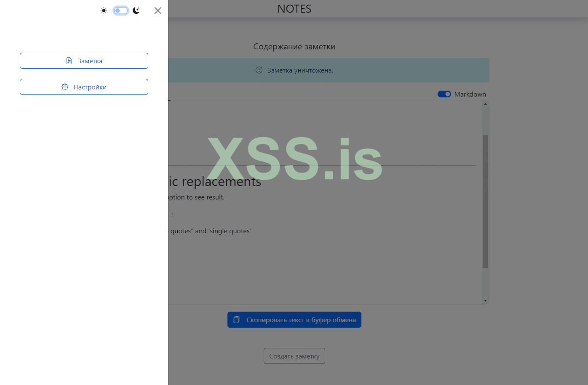Copy note text with Скопировать текст в буфер обмена

pos(294,320)
